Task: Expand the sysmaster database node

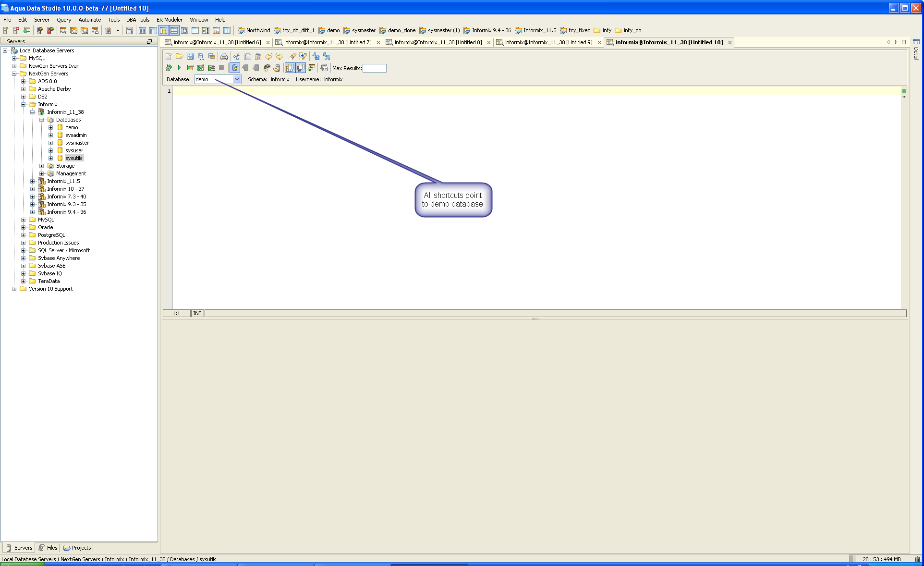Action: click(51, 143)
